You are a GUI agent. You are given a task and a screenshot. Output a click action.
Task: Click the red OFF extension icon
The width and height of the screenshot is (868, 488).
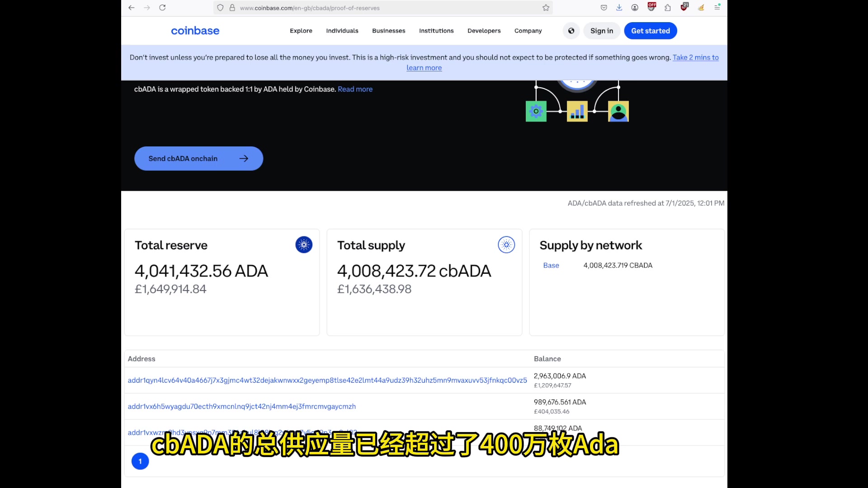(651, 7)
